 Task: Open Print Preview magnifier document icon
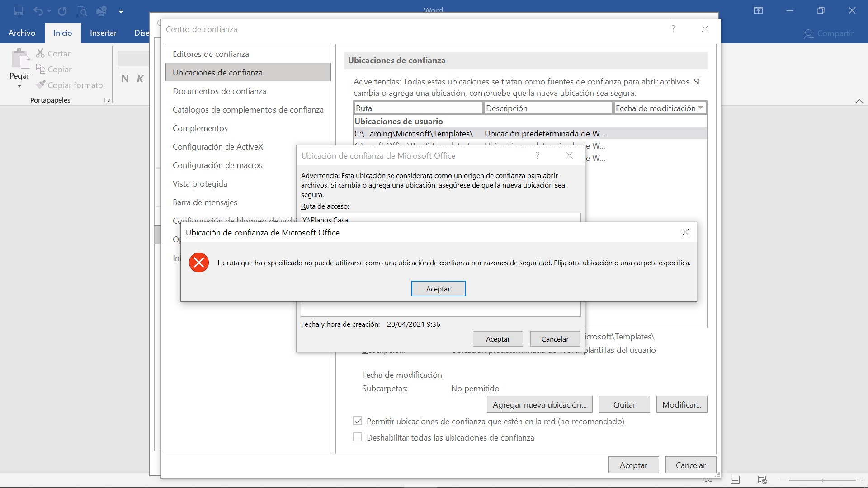(82, 11)
